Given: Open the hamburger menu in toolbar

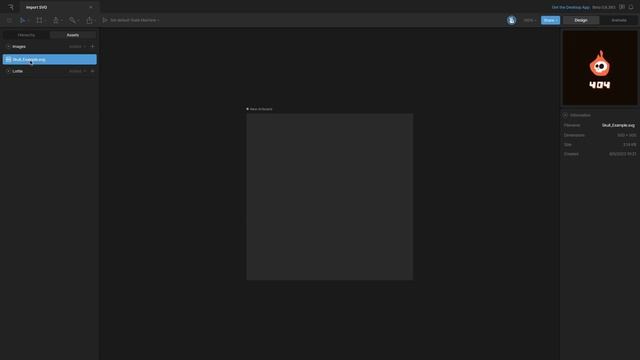Looking at the screenshot, I should [9, 20].
